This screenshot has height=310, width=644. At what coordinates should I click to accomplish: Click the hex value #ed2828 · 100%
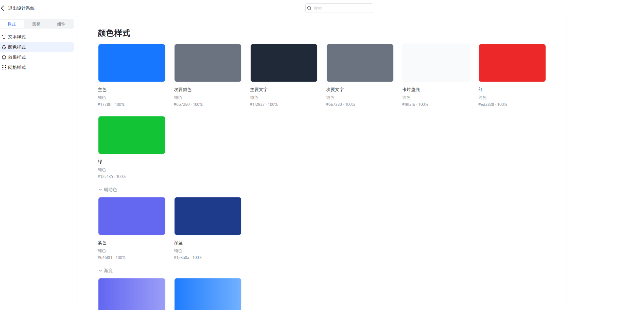coord(493,104)
